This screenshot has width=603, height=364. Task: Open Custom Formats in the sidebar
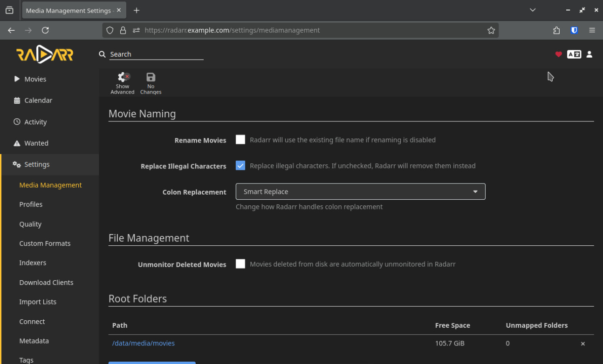[45, 243]
